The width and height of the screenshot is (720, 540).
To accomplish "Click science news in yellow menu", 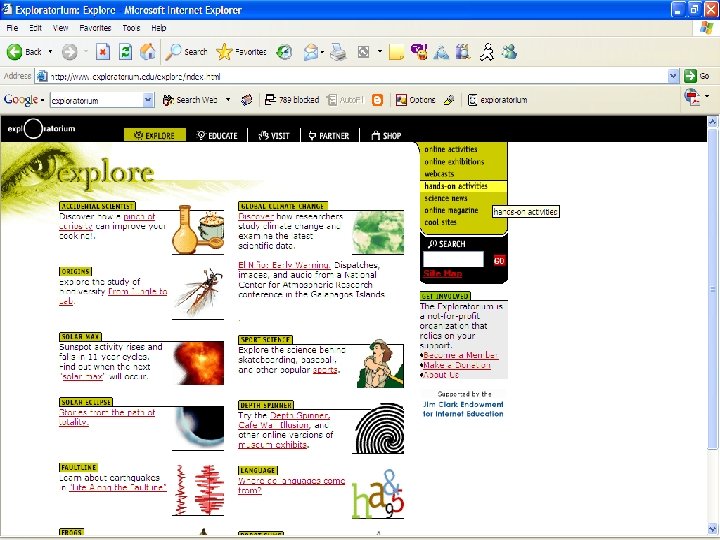I will (x=445, y=198).
